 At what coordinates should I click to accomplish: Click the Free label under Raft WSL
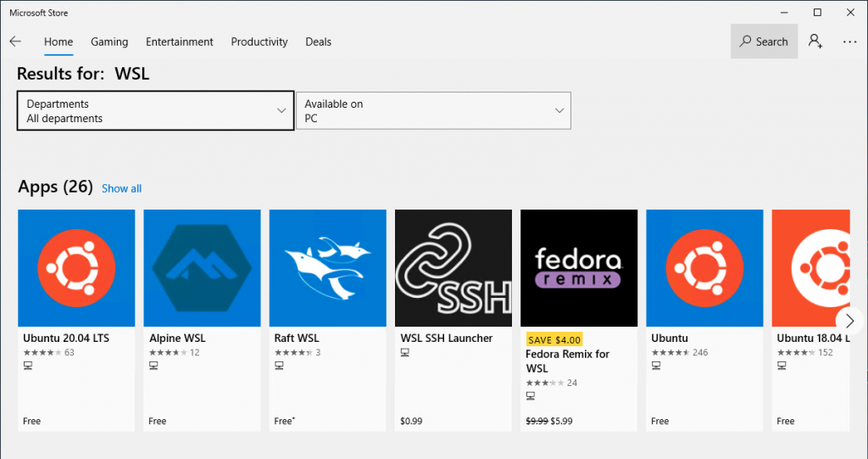click(x=284, y=422)
